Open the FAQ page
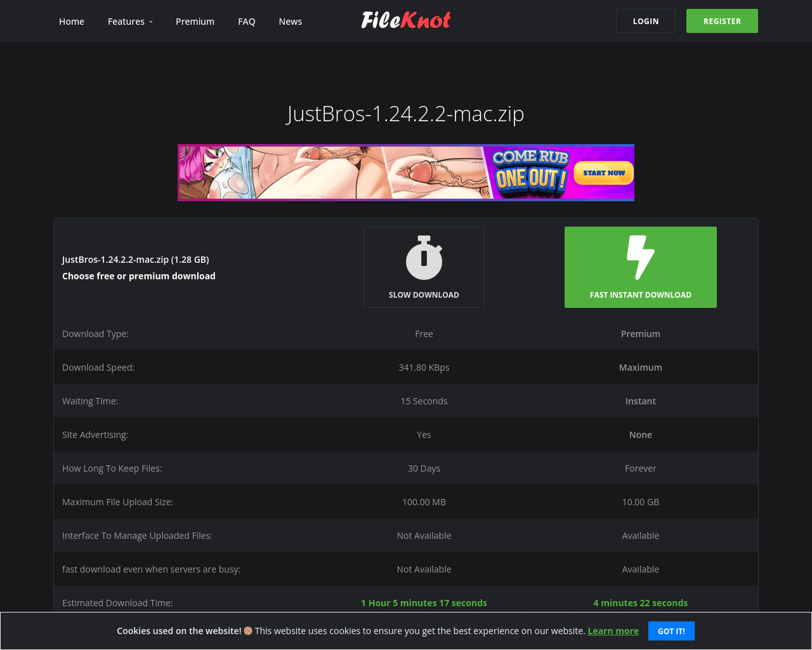812x650 pixels. click(x=247, y=22)
